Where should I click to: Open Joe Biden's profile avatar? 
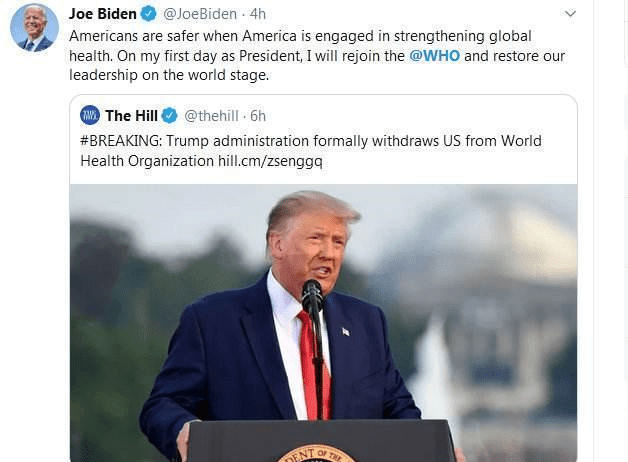click(34, 28)
